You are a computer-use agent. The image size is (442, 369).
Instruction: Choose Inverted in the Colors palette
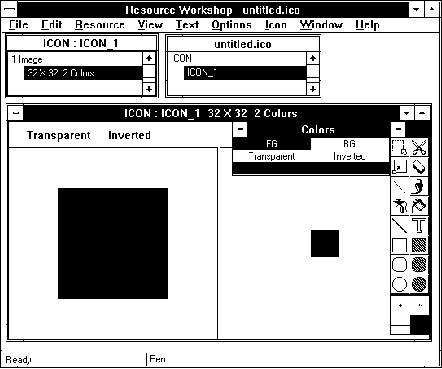point(349,156)
